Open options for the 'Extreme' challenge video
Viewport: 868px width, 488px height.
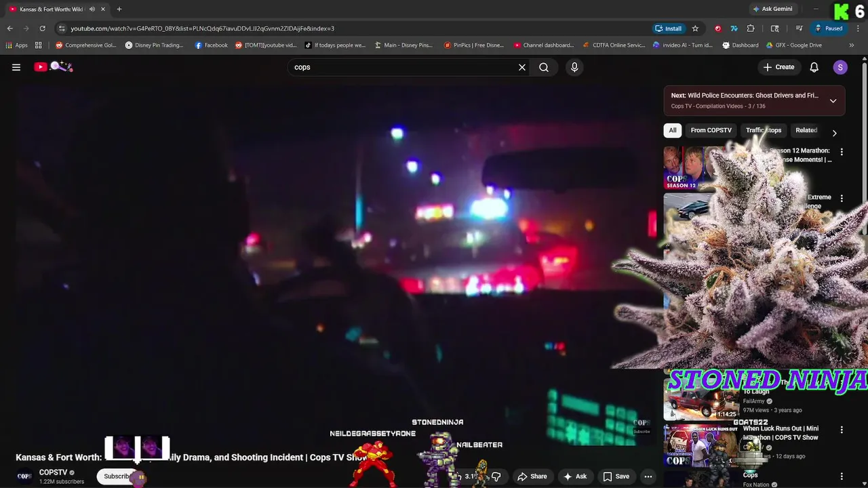pos(842,199)
